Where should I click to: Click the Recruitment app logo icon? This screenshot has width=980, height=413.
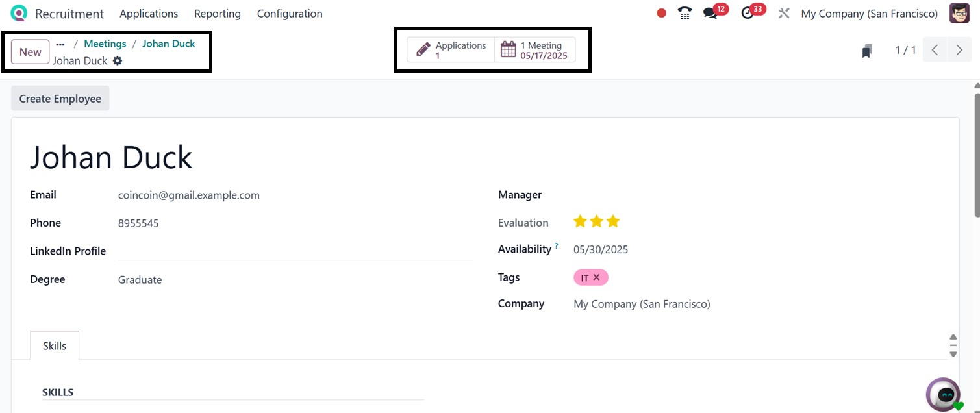point(19,14)
